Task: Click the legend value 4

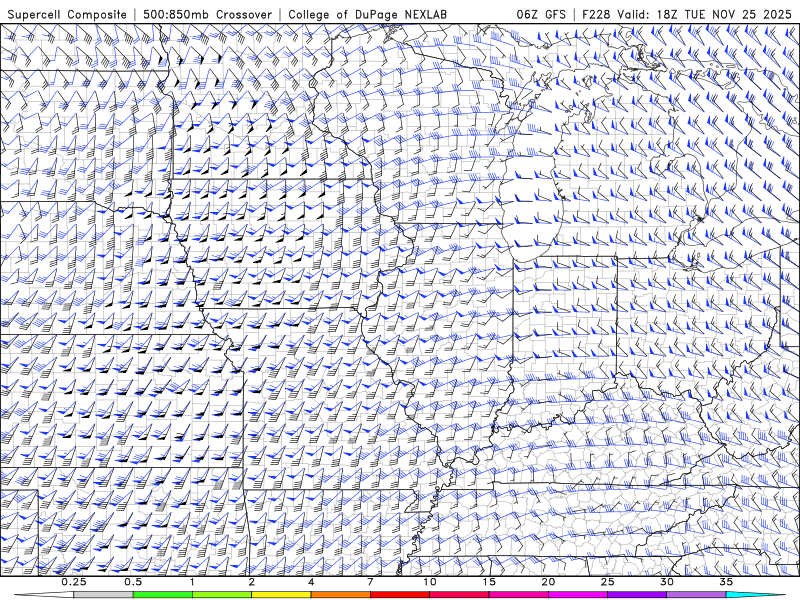Action: tap(311, 582)
